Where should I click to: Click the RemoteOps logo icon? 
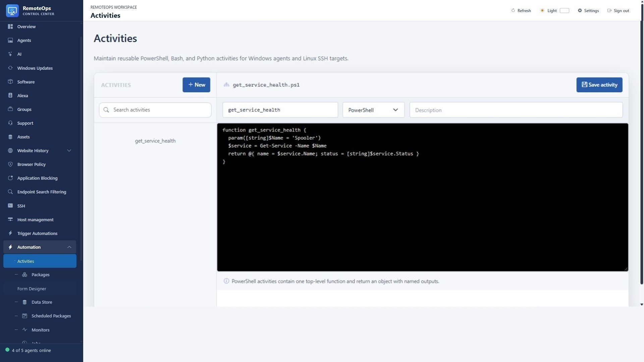12,11
